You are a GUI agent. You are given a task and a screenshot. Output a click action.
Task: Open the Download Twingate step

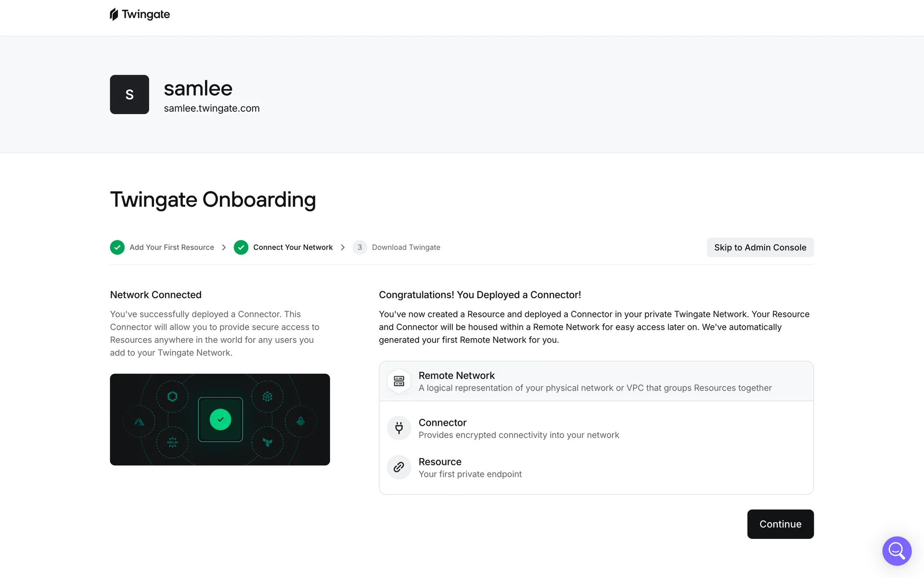tap(406, 247)
